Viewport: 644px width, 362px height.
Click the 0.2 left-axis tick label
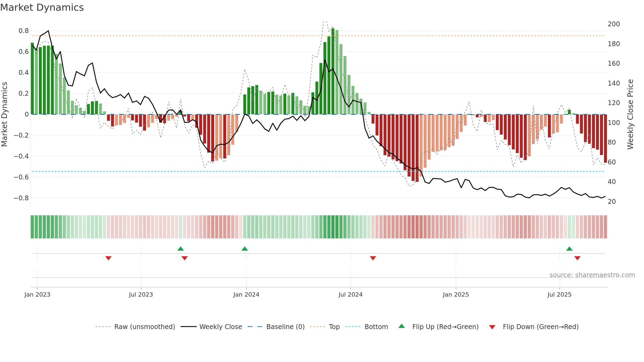[x=24, y=94]
